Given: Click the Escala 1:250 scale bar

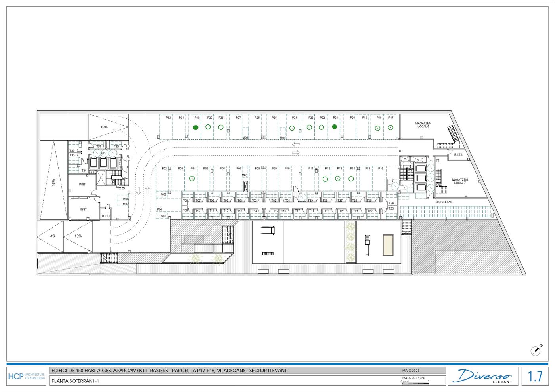Looking at the screenshot, I should click(x=415, y=380).
